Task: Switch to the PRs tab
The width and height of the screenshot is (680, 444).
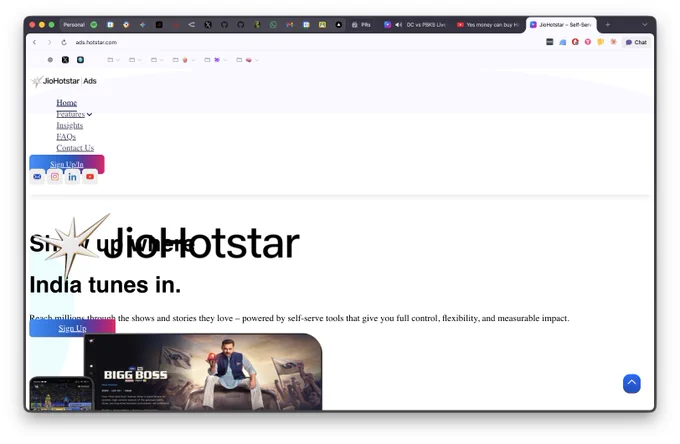Action: 361,25
